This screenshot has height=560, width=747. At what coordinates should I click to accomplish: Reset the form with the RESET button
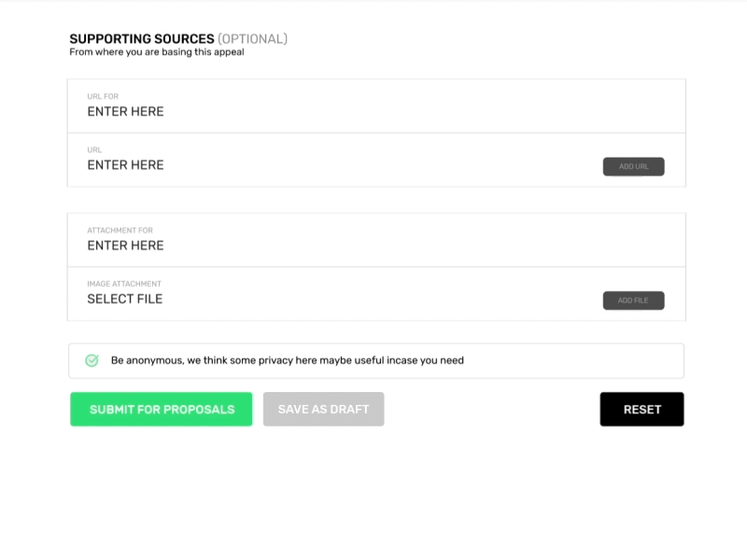641,409
